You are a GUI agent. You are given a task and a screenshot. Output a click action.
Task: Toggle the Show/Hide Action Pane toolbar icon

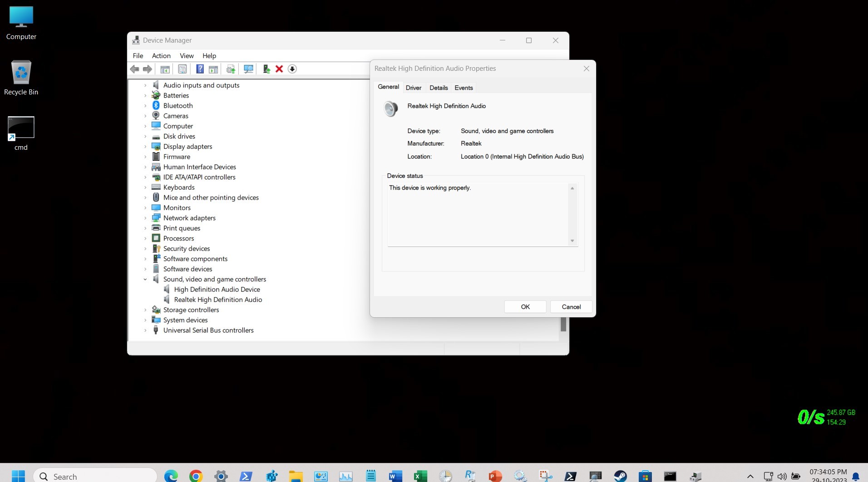pyautogui.click(x=213, y=69)
